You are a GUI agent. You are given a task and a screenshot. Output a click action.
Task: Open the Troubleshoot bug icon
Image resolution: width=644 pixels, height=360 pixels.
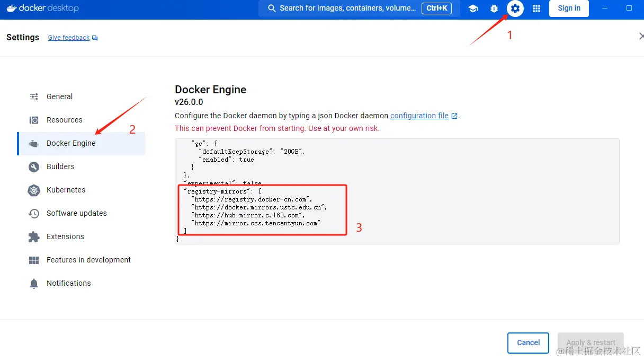pyautogui.click(x=494, y=8)
